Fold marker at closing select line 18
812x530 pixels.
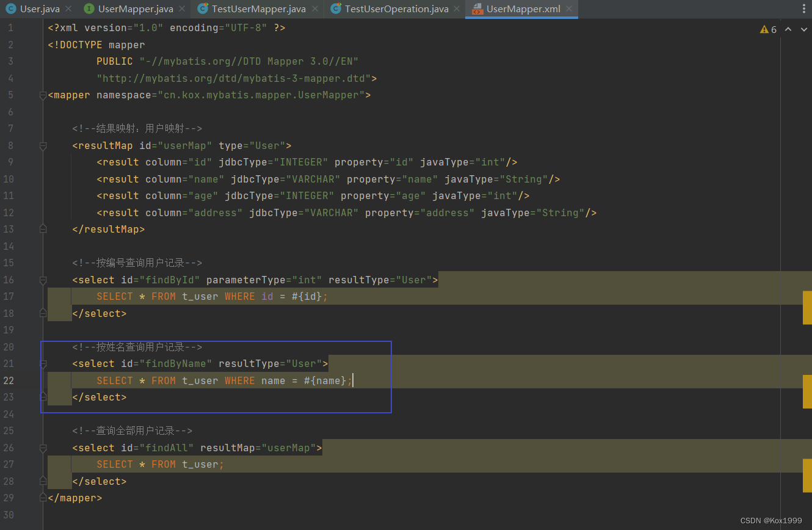click(43, 313)
